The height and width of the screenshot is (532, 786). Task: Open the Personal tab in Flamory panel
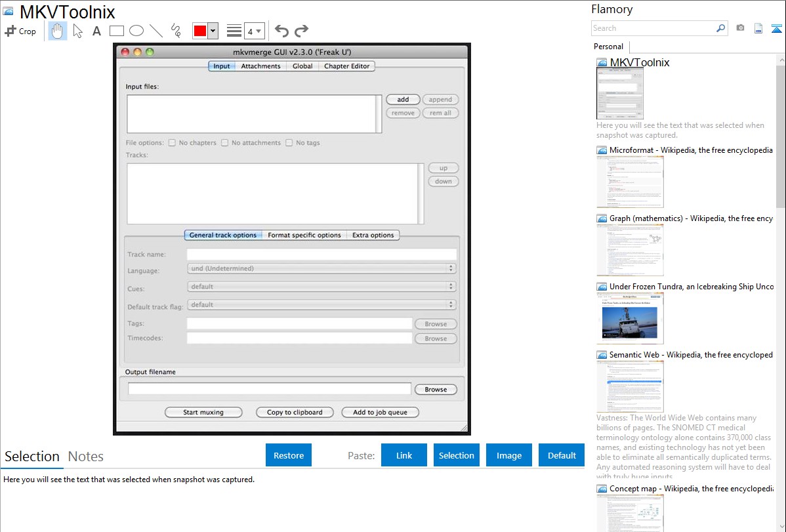pyautogui.click(x=609, y=47)
